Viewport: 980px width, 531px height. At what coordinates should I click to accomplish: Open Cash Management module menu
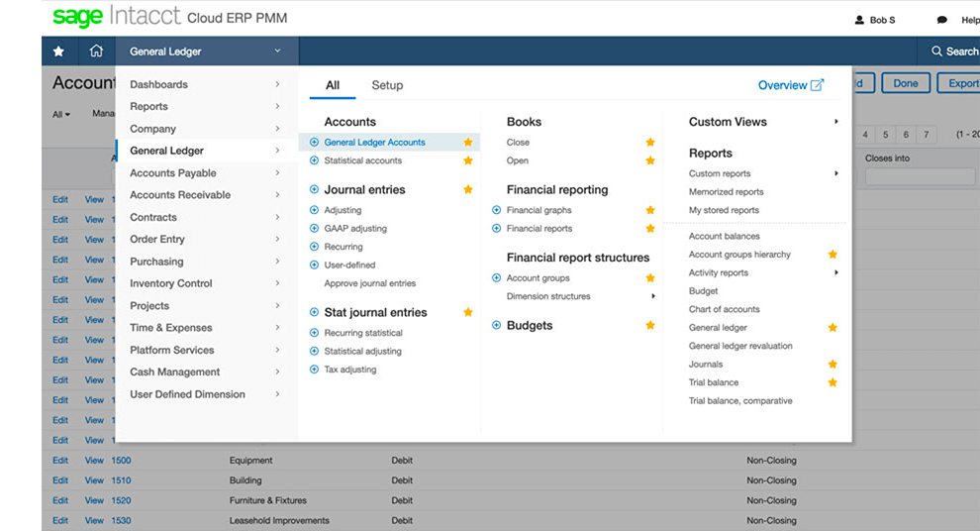pyautogui.click(x=175, y=372)
